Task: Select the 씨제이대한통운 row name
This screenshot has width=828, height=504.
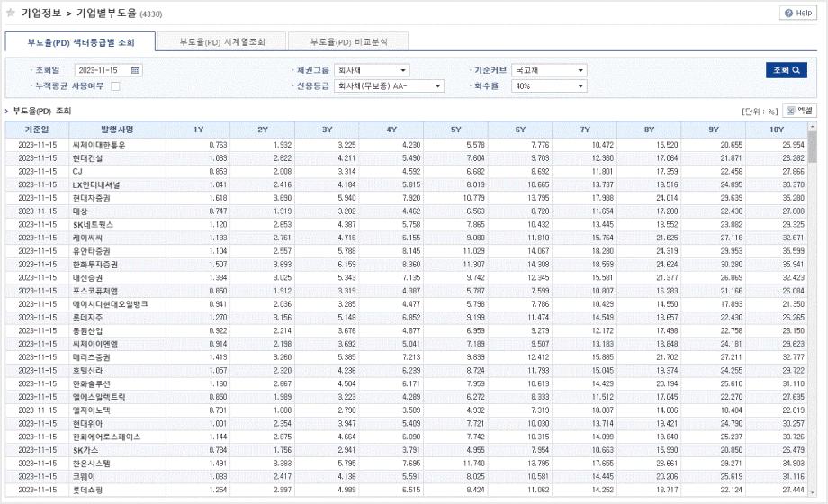Action: [x=99, y=145]
